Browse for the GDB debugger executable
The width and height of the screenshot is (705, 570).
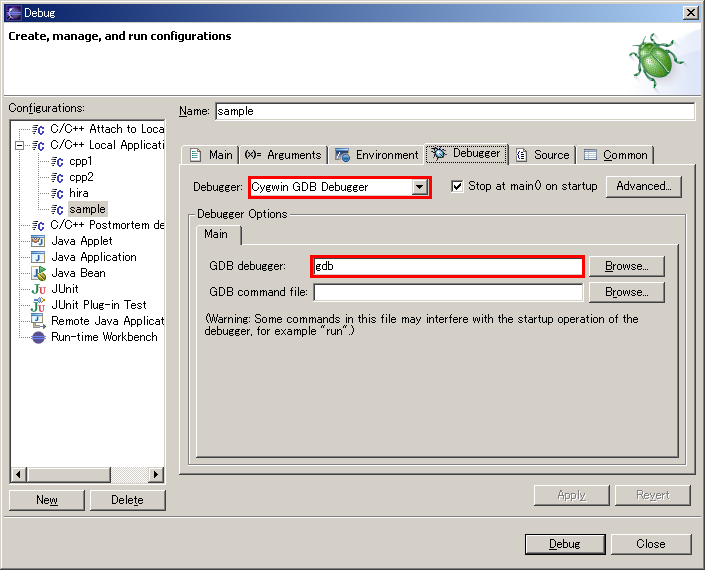click(627, 267)
